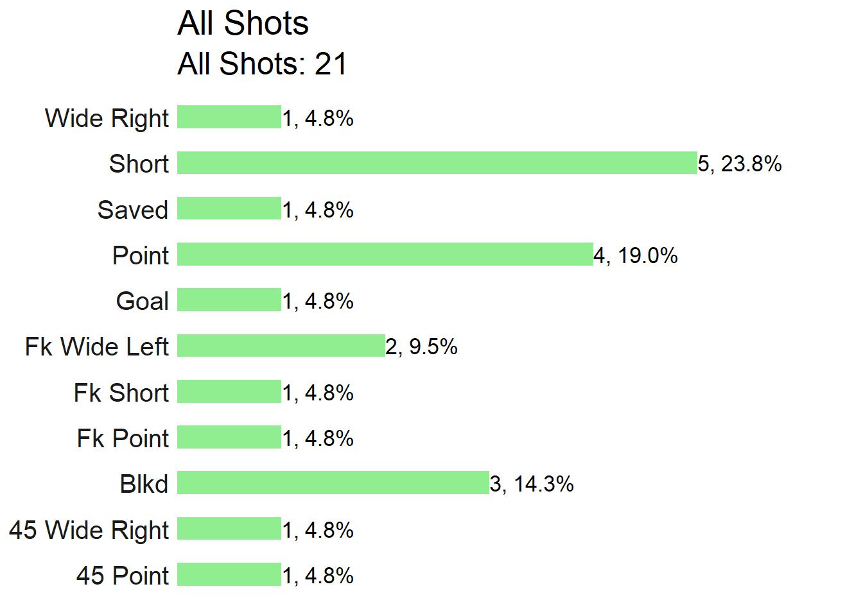Click the 2, 9.5% value label

point(422,346)
